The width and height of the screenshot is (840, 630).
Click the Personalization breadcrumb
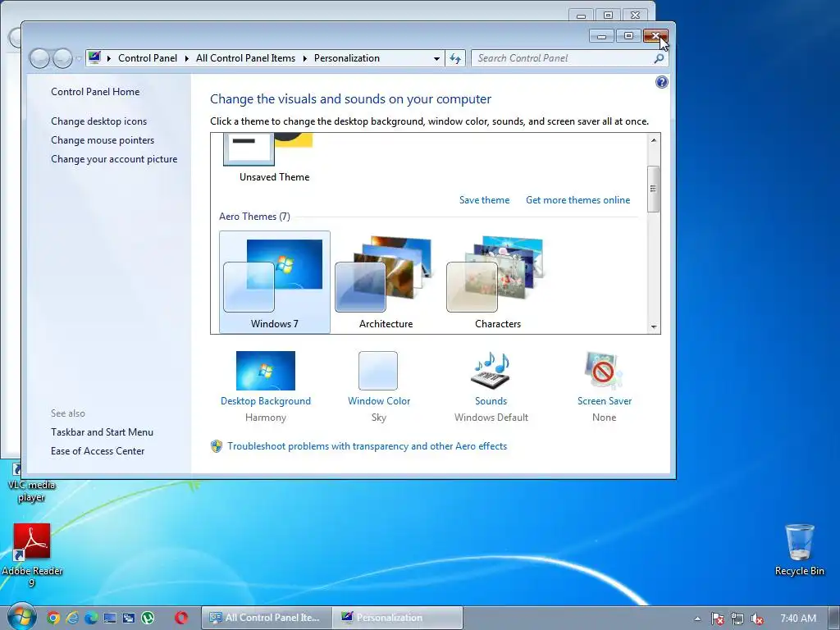[x=347, y=58]
